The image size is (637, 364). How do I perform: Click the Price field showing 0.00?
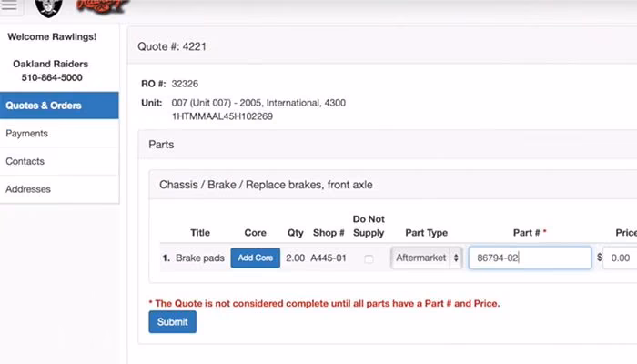620,258
